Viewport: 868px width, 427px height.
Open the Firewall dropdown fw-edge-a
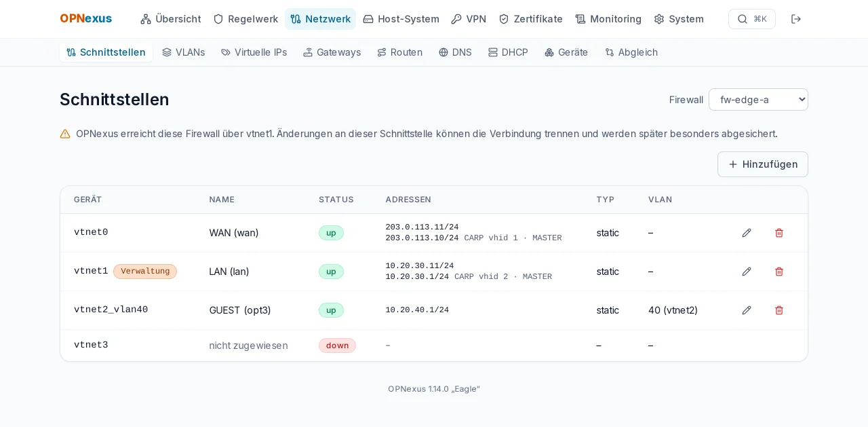click(x=758, y=100)
